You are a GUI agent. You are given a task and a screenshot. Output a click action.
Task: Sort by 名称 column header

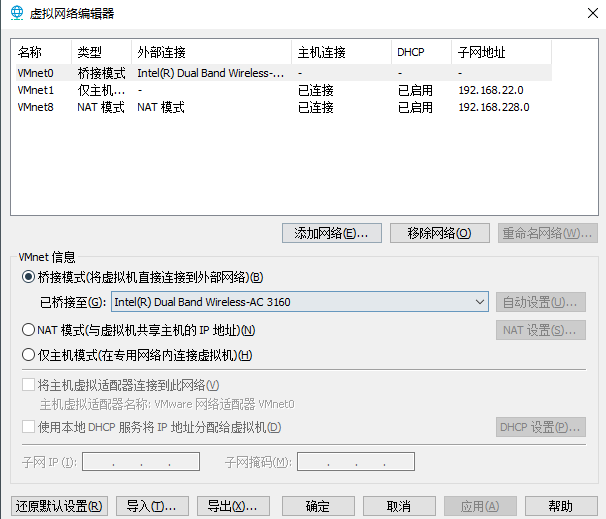[x=43, y=52]
